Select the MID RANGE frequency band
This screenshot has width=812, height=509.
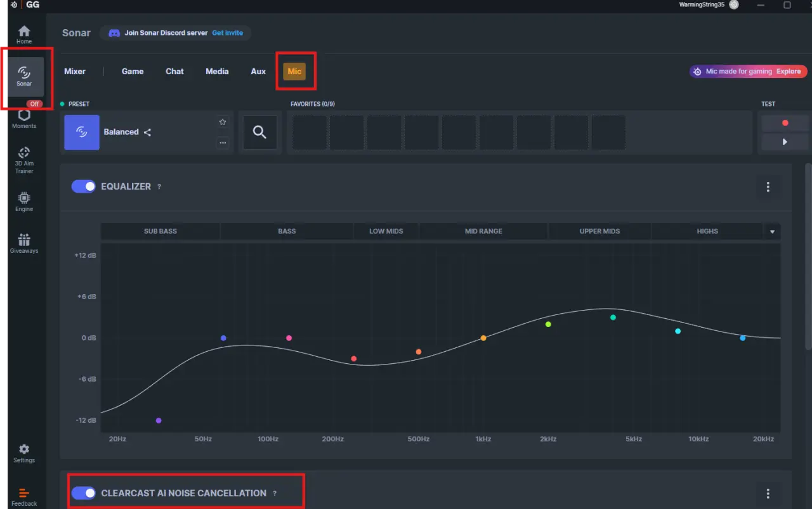point(483,231)
